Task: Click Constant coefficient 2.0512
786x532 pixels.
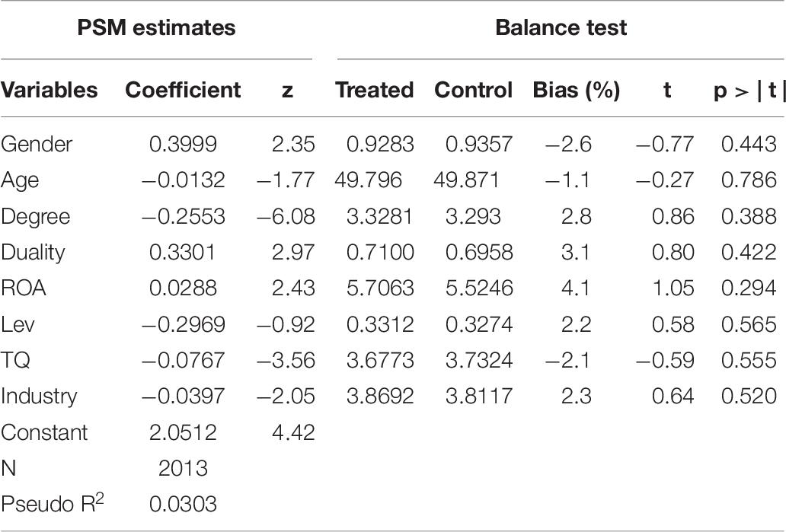Action: (x=183, y=432)
